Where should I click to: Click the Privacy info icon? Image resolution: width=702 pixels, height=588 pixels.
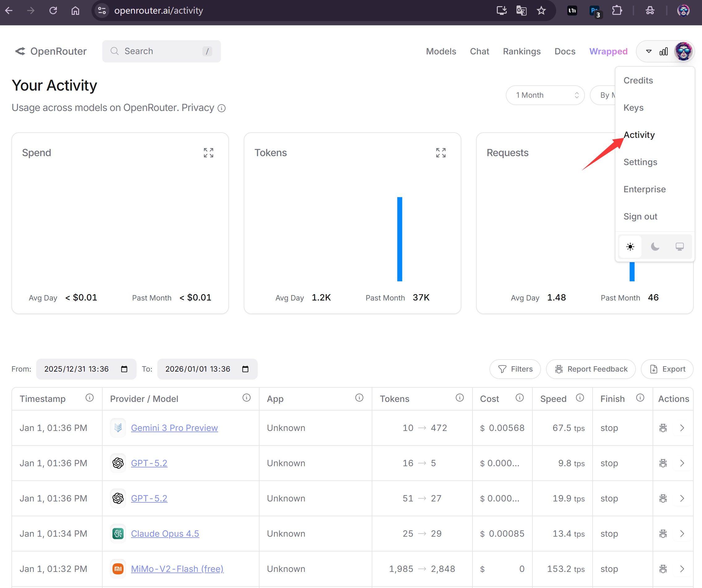(221, 108)
